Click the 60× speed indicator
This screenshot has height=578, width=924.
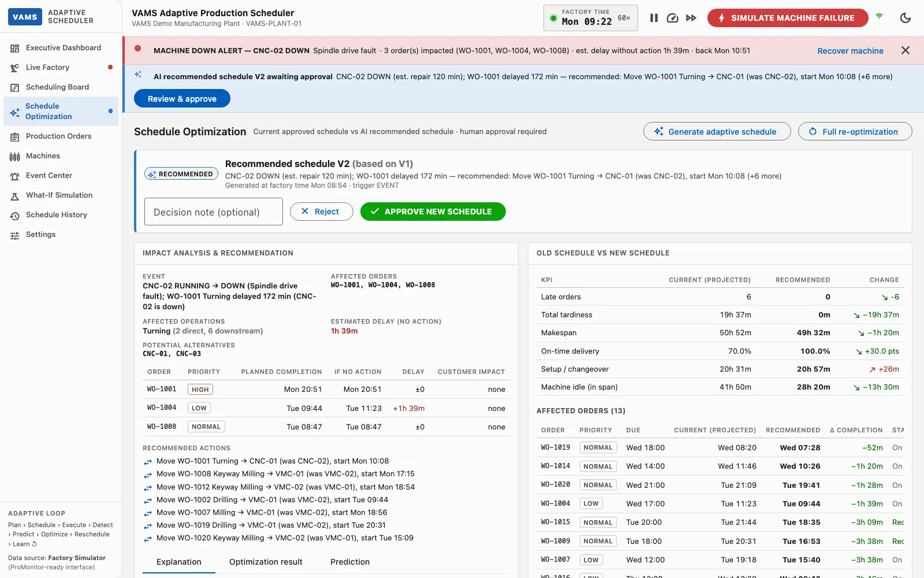coord(624,18)
